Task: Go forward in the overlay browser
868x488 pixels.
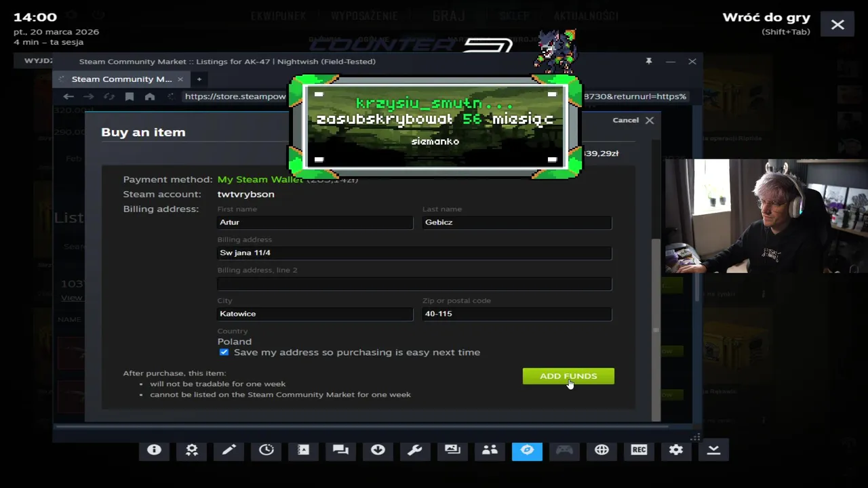Action: (x=89, y=97)
